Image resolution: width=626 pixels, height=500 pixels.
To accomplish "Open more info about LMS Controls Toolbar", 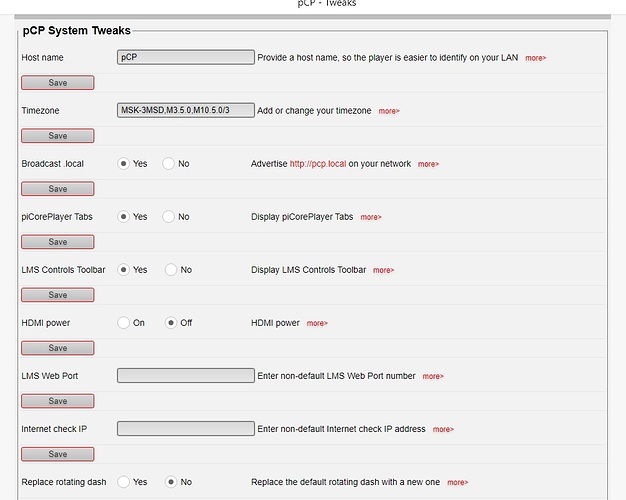I will coord(383,270).
